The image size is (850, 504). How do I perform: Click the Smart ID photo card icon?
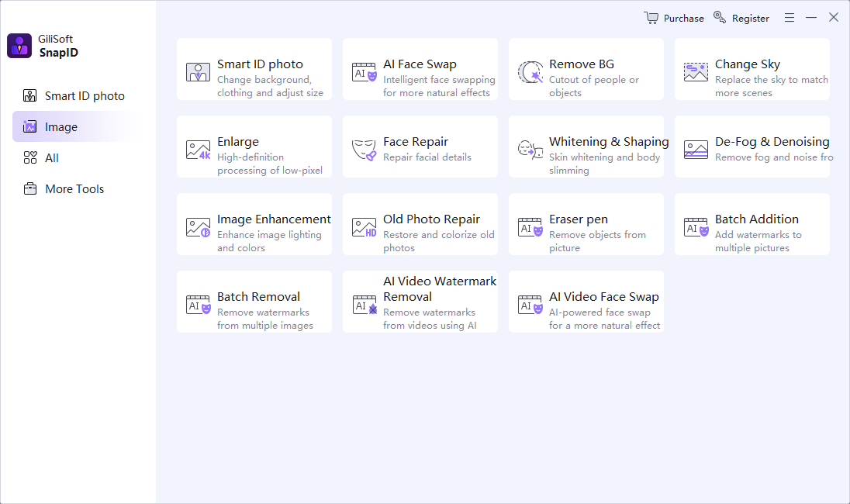pyautogui.click(x=198, y=72)
